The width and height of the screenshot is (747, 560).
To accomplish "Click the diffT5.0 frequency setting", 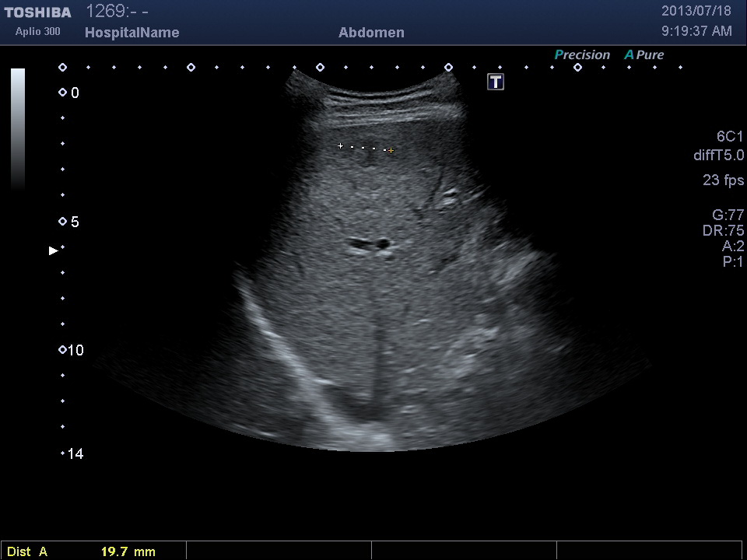I will [718, 156].
